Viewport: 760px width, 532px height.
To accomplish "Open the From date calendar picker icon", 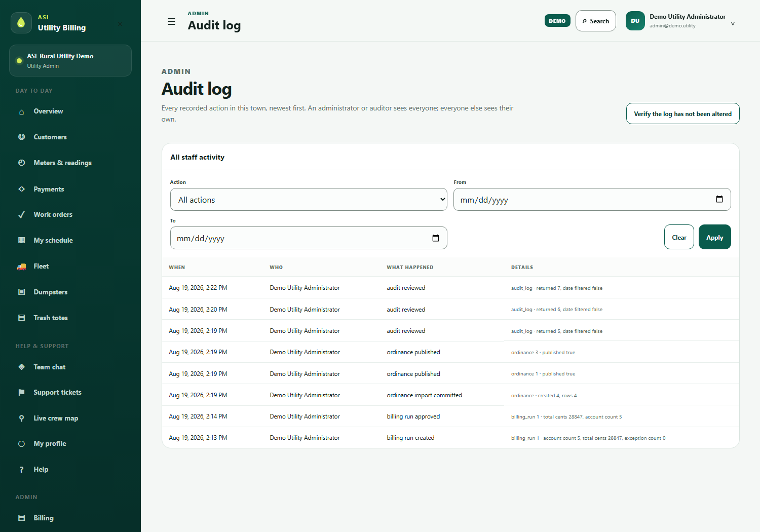I will (x=719, y=199).
